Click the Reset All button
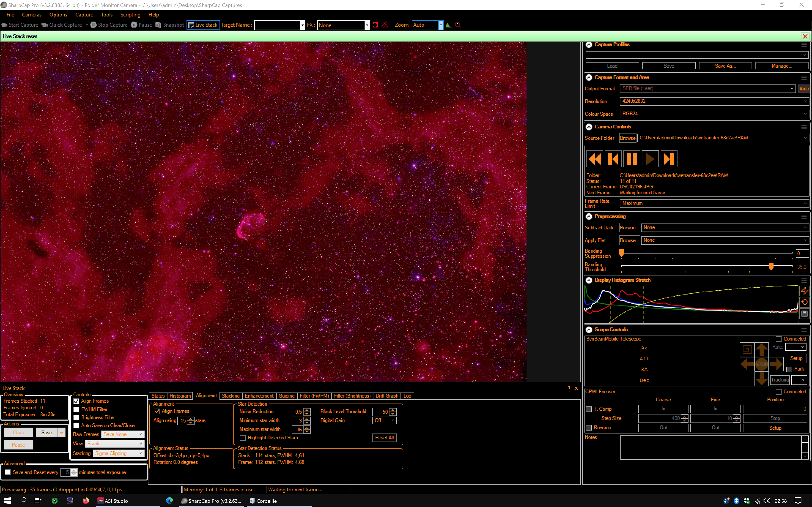 [x=384, y=437]
